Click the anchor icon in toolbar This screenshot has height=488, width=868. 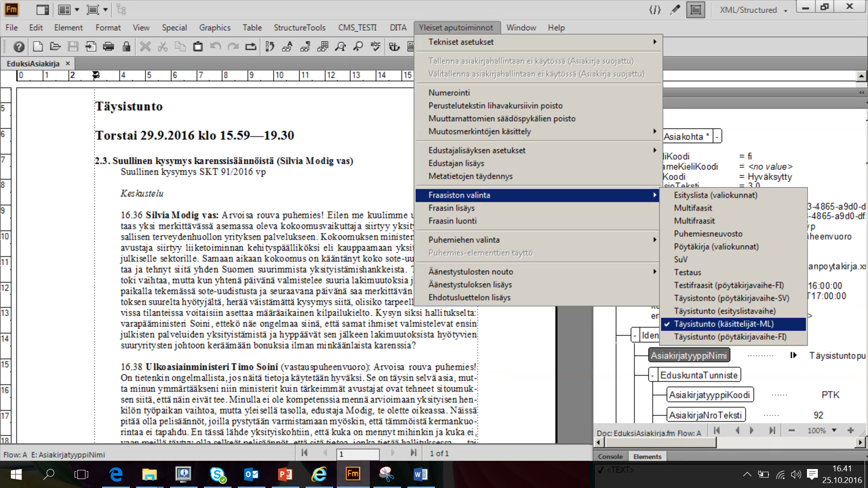[394, 47]
